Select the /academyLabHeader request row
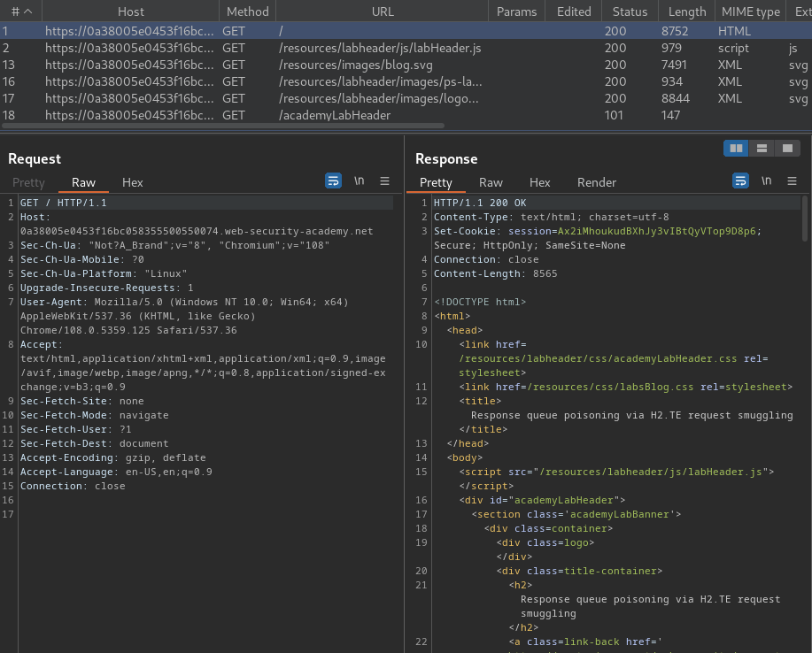Screen dimensions: 812x653 pyautogui.click(x=406, y=115)
